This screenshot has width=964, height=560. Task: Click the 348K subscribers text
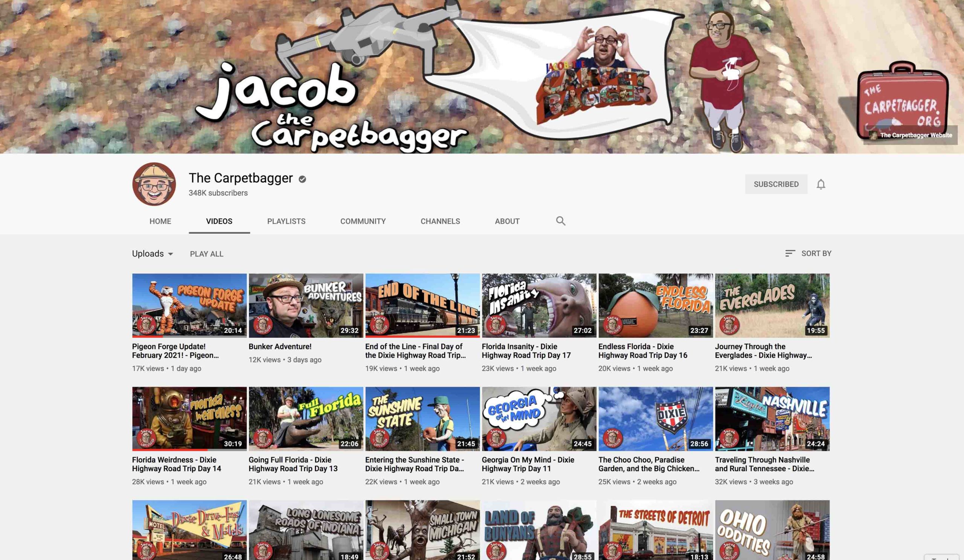[218, 193]
